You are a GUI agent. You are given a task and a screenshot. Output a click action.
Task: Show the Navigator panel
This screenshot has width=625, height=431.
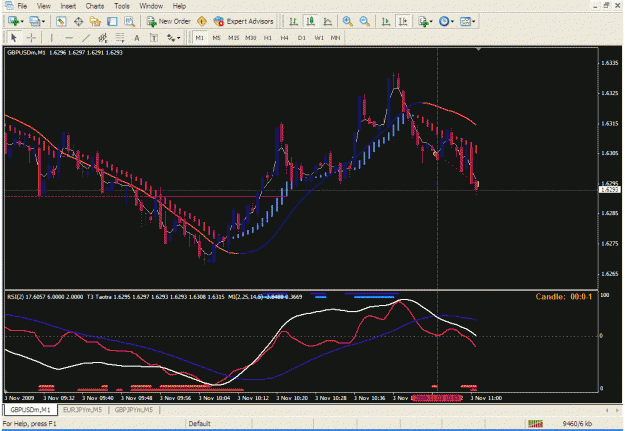point(95,22)
